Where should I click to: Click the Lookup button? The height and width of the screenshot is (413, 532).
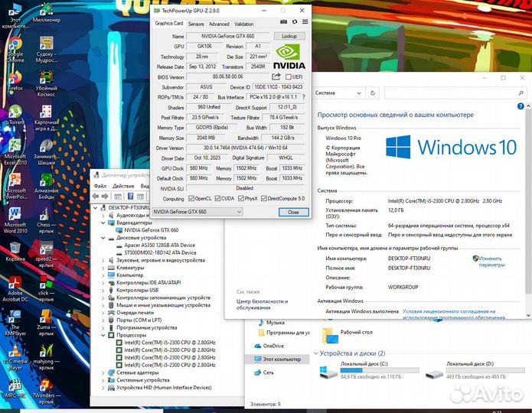tap(289, 36)
